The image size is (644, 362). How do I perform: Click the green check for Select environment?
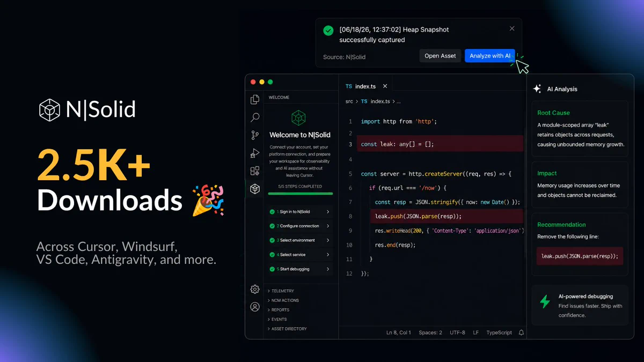click(x=272, y=240)
